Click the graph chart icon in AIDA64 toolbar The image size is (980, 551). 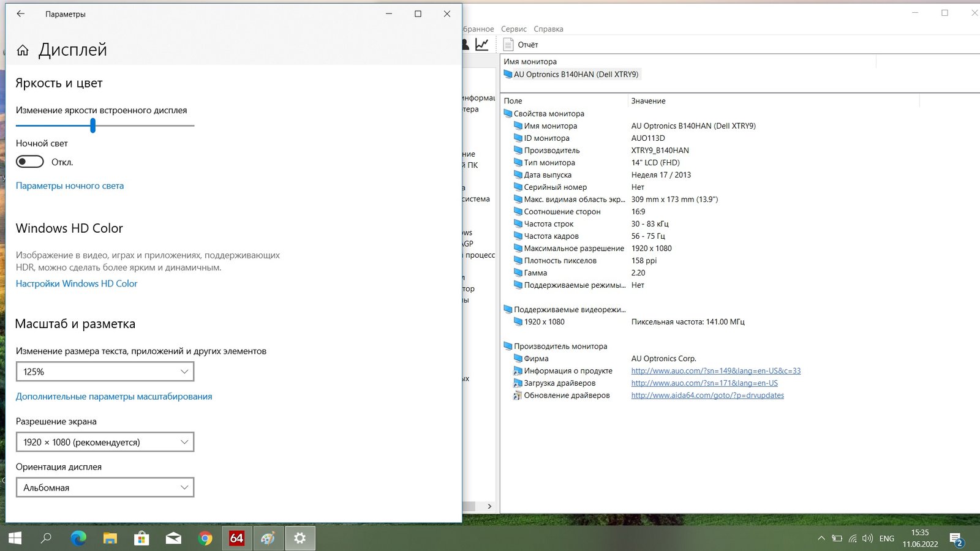482,45
